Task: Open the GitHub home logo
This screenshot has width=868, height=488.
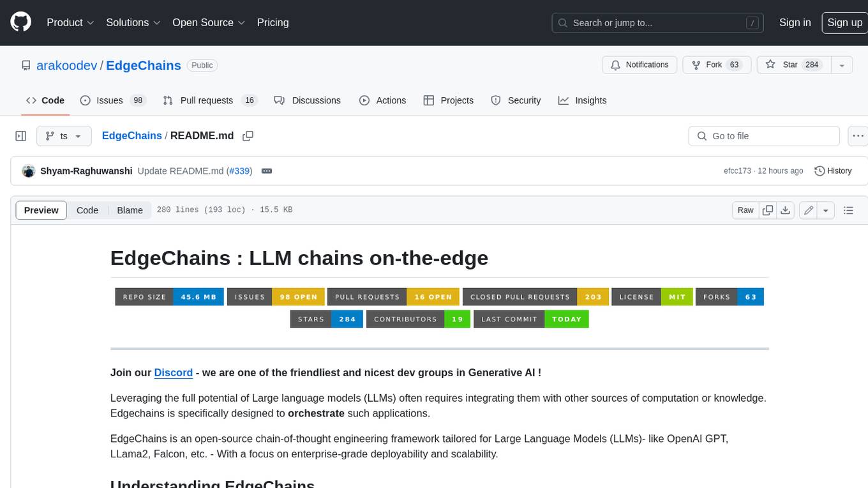Action: pos(20,22)
